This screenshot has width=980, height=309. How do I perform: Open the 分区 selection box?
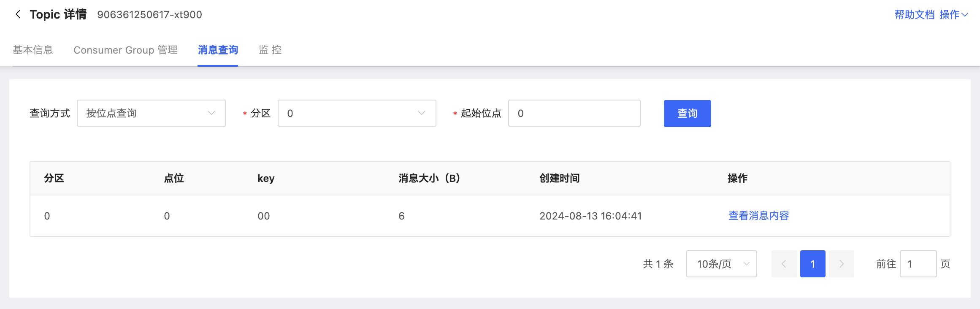pos(357,113)
